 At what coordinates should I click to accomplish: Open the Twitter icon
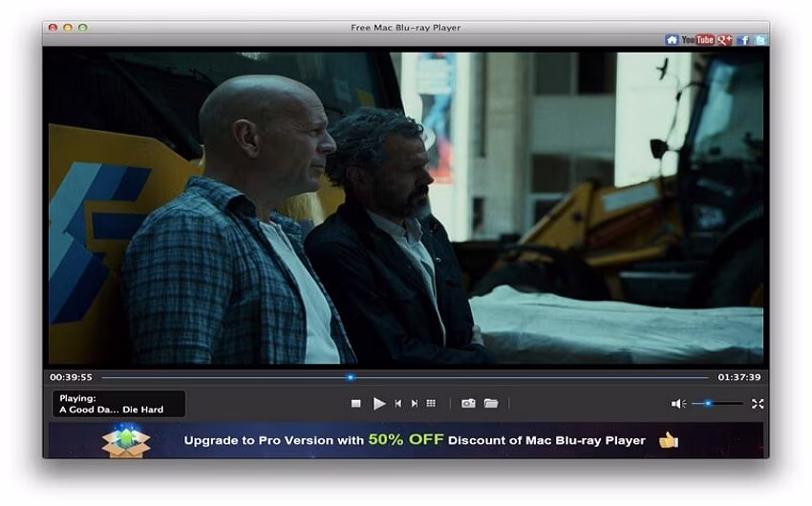pos(760,40)
